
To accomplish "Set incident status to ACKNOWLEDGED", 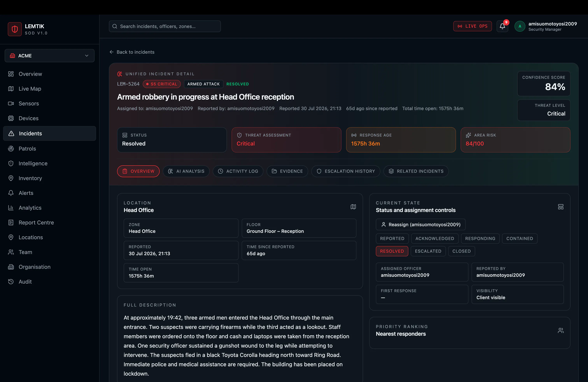I will pyautogui.click(x=435, y=238).
